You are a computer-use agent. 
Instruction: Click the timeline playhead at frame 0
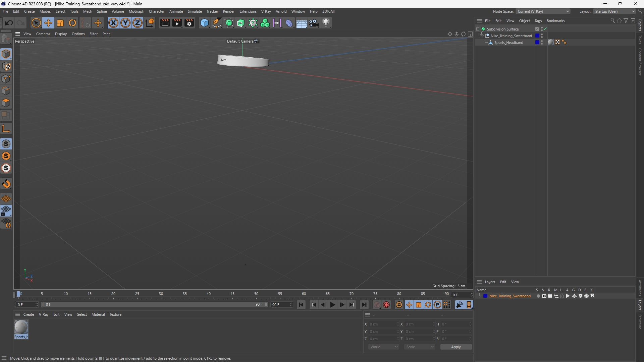coord(18,294)
